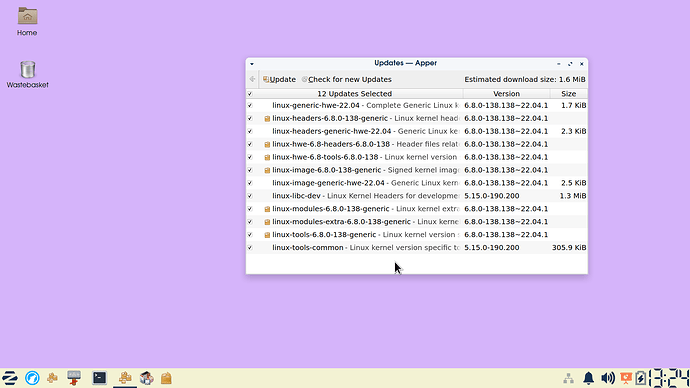This screenshot has height=388, width=690.
Task: Show notifications via the bell icon
Action: click(588, 378)
